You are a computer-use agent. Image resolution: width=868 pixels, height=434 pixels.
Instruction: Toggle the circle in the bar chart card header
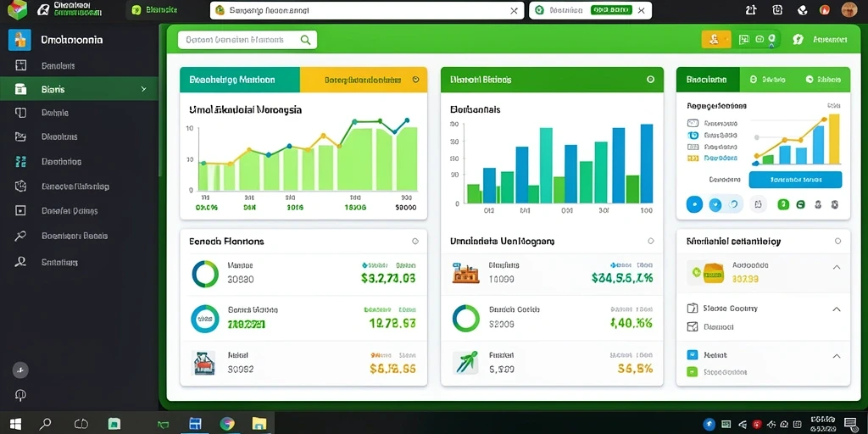pos(650,80)
